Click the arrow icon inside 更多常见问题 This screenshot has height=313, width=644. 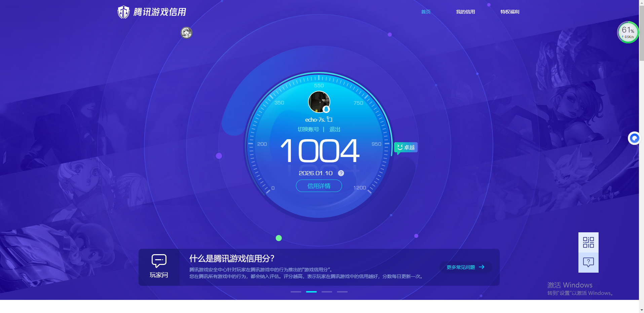click(482, 267)
